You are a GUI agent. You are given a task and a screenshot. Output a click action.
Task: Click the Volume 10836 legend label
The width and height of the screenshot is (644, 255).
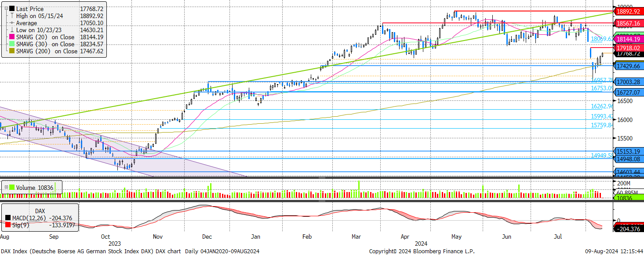(x=35, y=187)
